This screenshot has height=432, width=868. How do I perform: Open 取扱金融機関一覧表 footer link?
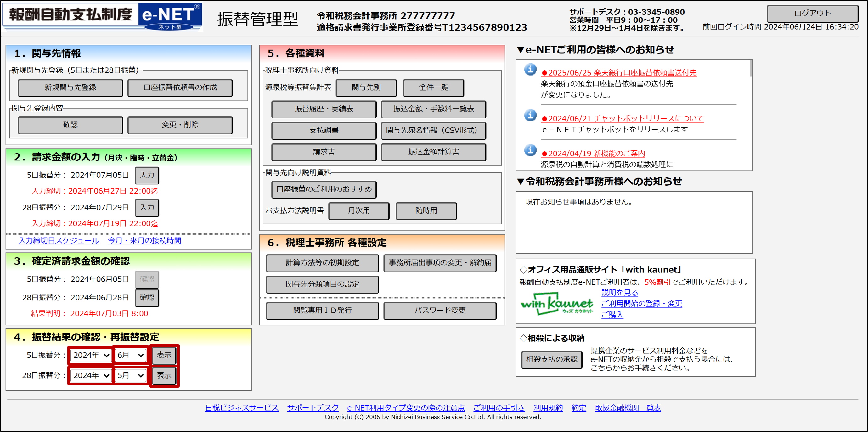point(628,408)
